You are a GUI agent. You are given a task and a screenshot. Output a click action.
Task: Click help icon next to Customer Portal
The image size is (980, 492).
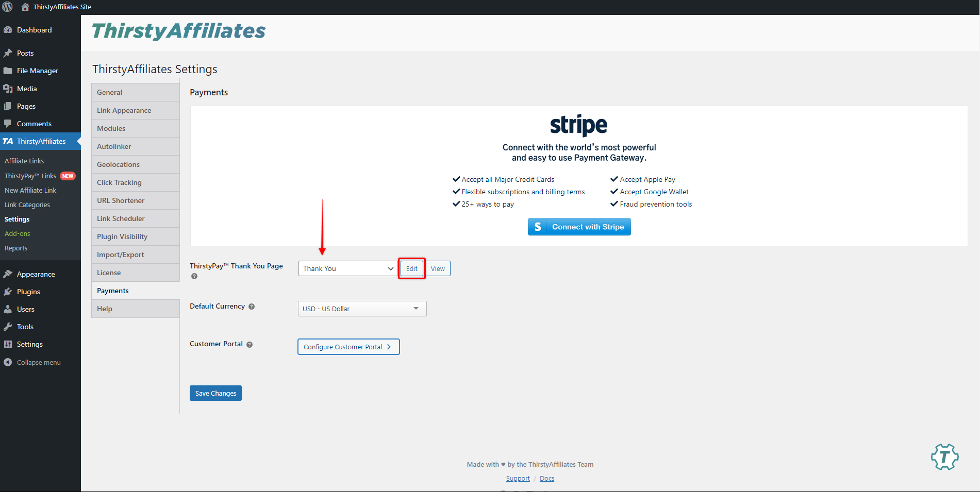coord(250,345)
